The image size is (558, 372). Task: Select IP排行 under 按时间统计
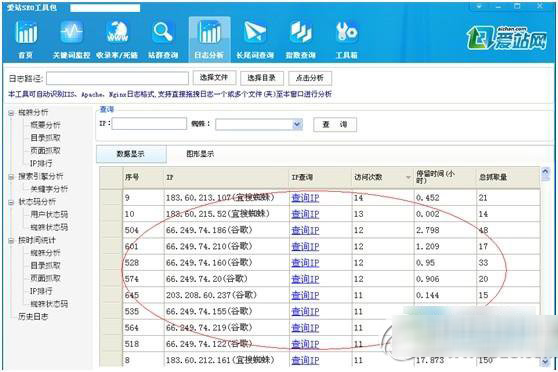click(x=41, y=291)
